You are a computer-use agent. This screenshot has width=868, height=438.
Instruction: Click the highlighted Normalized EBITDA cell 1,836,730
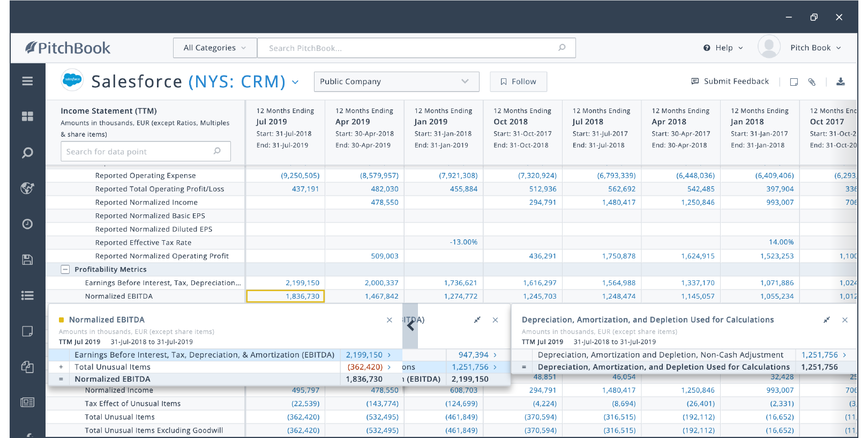(x=285, y=296)
